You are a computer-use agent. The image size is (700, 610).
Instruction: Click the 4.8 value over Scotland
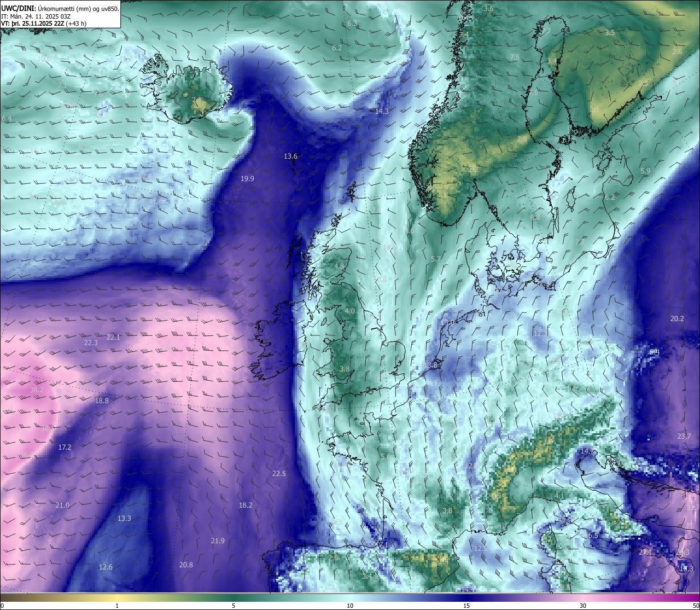pos(339,266)
